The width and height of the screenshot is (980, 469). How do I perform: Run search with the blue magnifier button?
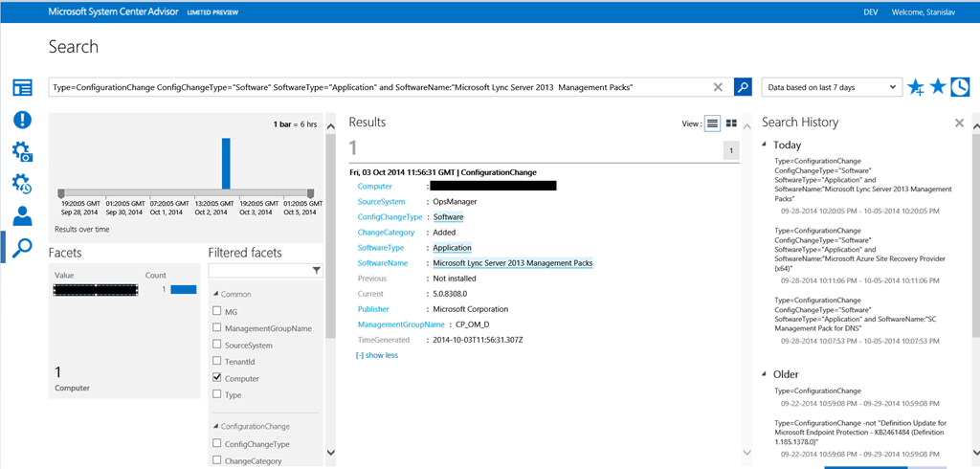(x=743, y=87)
